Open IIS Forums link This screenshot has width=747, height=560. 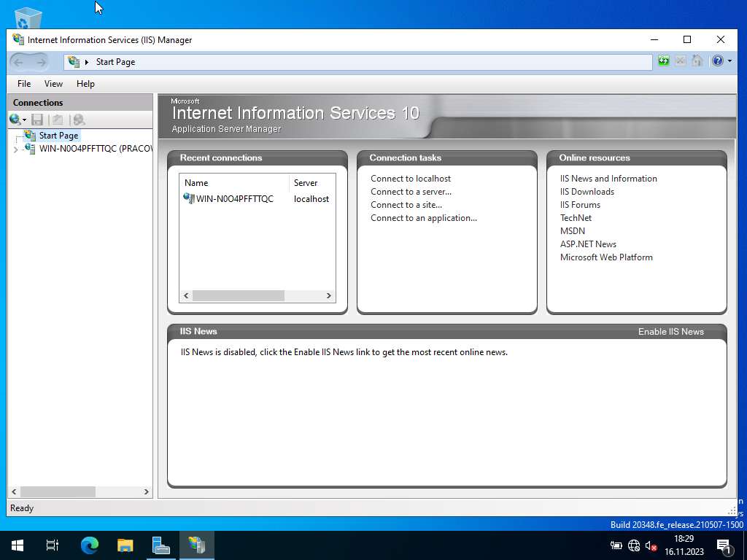580,205
